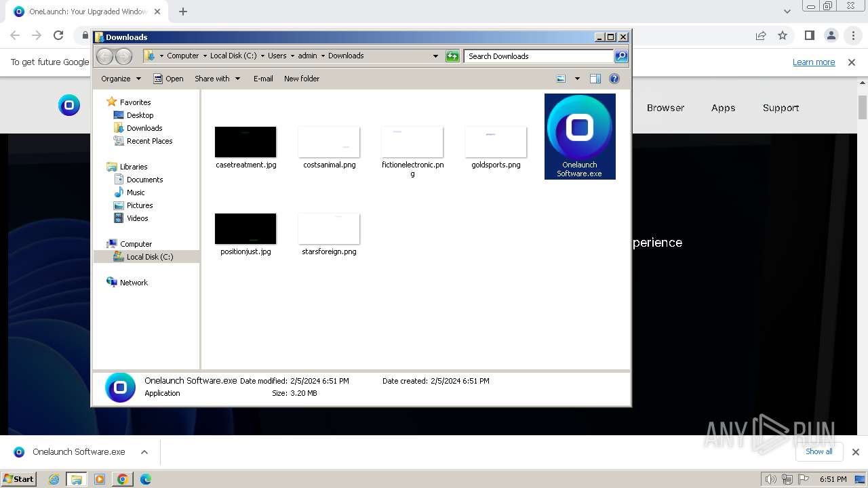This screenshot has height=488, width=868.
Task: Open the Chrome three-dot menu
Action: point(853,36)
